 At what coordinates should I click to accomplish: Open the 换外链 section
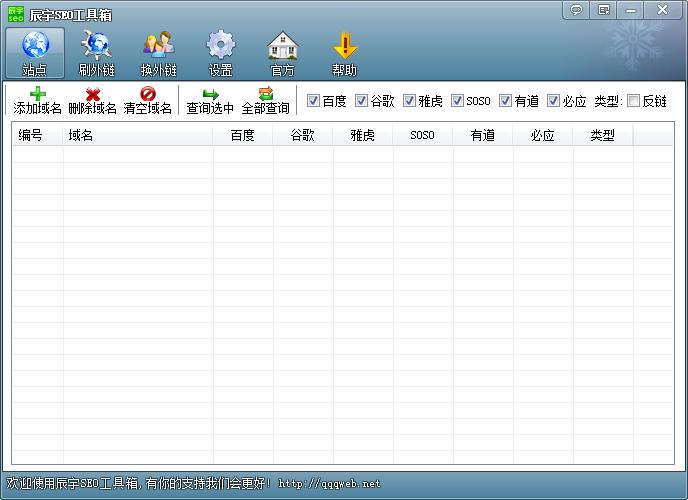(158, 54)
